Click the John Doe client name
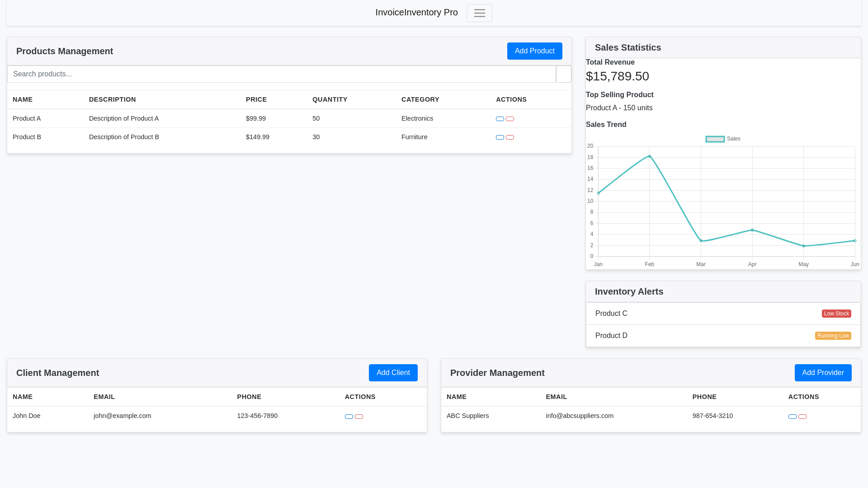This screenshot has width=868, height=488. click(x=27, y=416)
